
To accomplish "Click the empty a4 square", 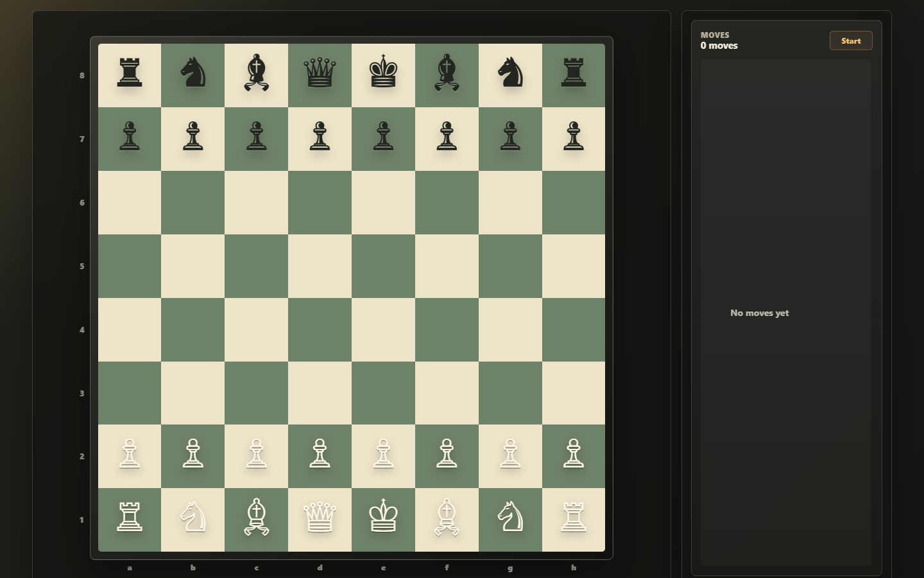I will (x=130, y=329).
